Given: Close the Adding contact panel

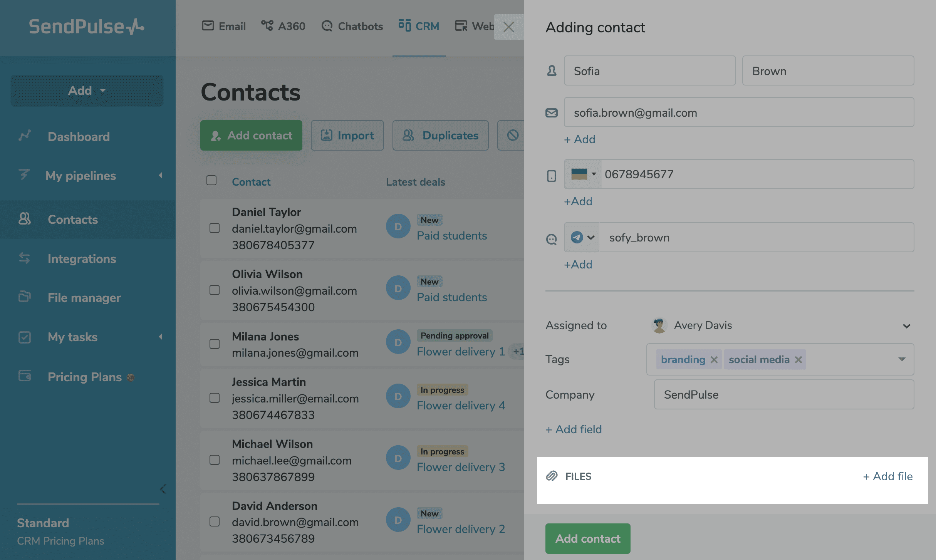Looking at the screenshot, I should [x=508, y=27].
